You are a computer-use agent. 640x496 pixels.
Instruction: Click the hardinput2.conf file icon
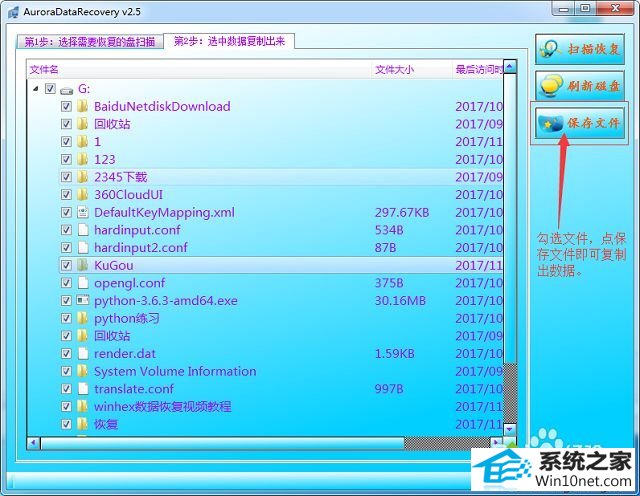83,247
